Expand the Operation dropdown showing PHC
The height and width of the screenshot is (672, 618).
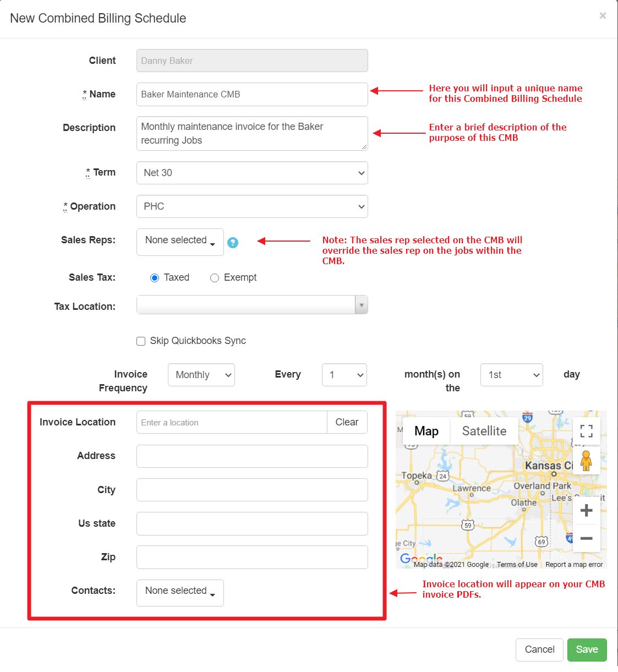pos(251,206)
